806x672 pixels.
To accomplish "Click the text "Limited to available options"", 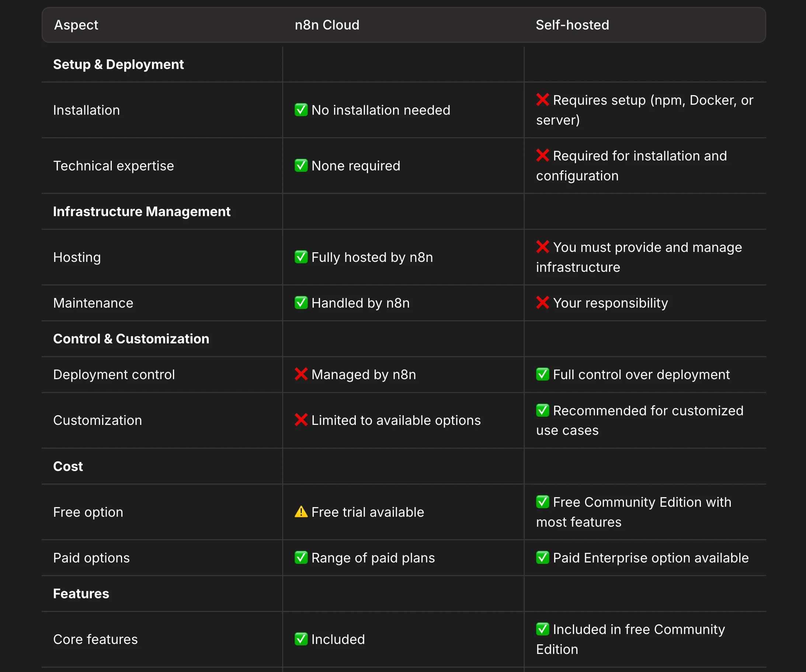I will [x=396, y=420].
